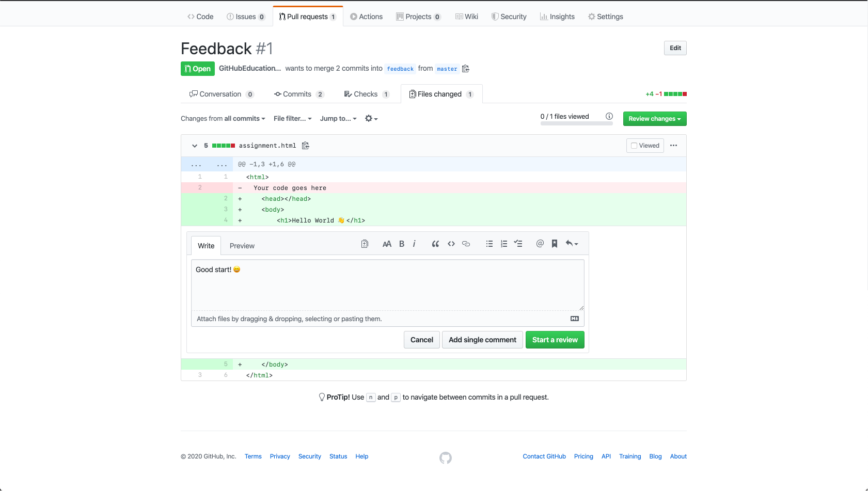The width and height of the screenshot is (868, 491).
Task: Click into the comment text area
Action: [x=388, y=284]
